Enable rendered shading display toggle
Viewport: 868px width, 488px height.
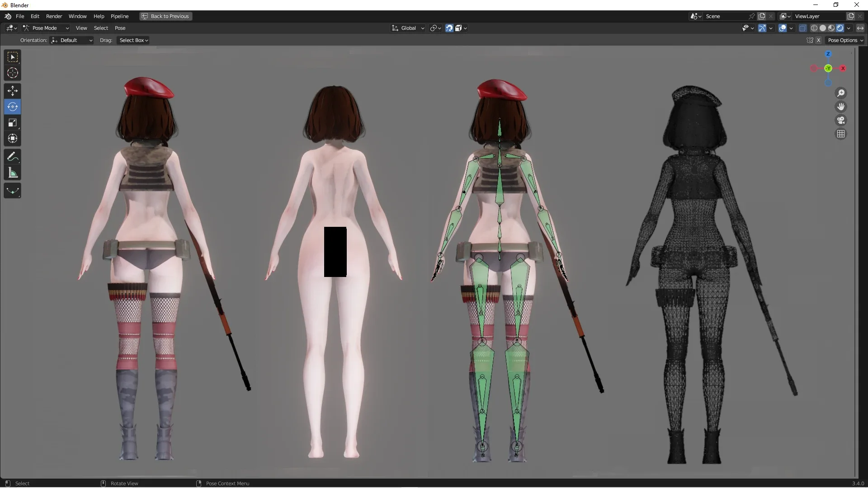[839, 28]
